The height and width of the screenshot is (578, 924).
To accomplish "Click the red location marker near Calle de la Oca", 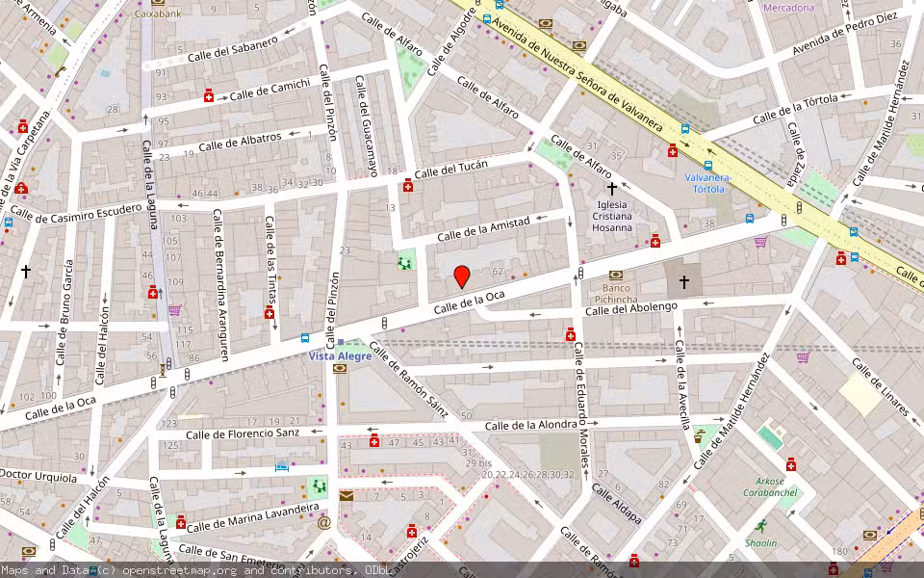I will coord(462,278).
